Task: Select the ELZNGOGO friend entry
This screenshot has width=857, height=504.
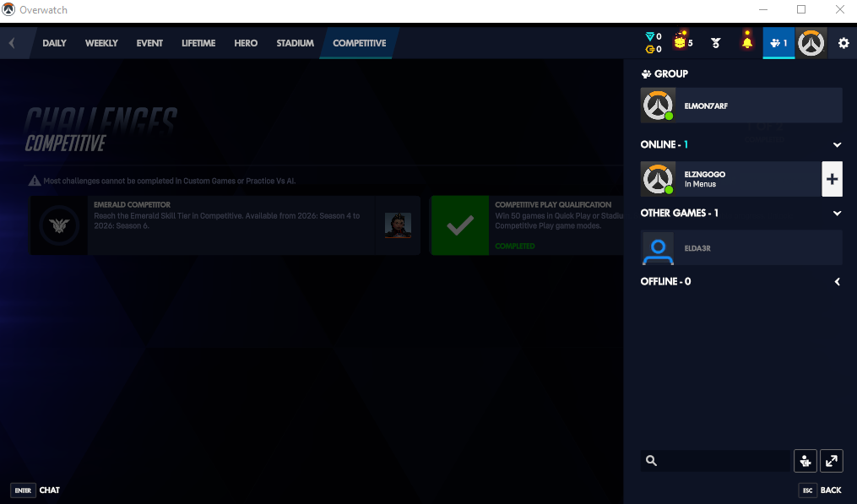Action: click(730, 179)
